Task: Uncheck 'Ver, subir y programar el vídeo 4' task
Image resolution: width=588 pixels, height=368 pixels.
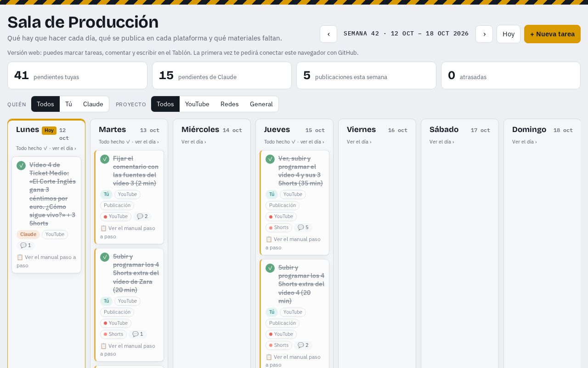Action: point(270,159)
